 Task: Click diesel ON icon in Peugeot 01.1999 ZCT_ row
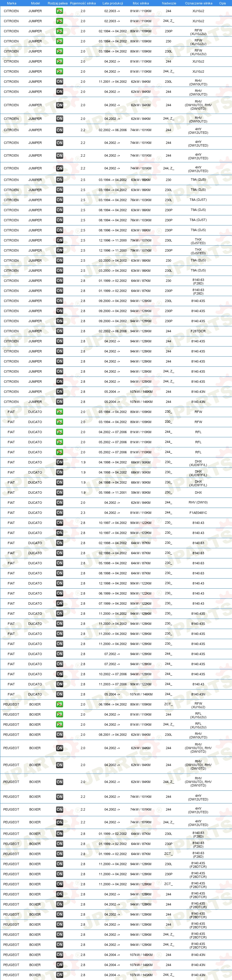(59, 854)
